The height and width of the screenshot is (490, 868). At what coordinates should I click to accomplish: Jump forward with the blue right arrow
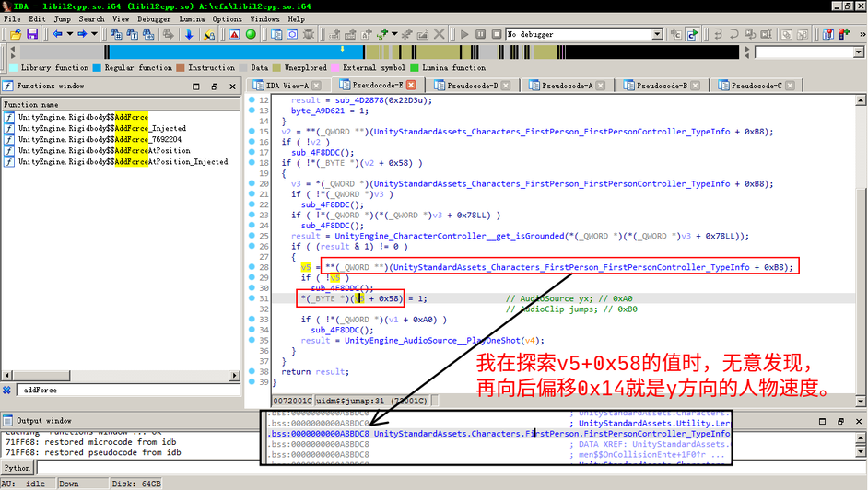pos(82,34)
